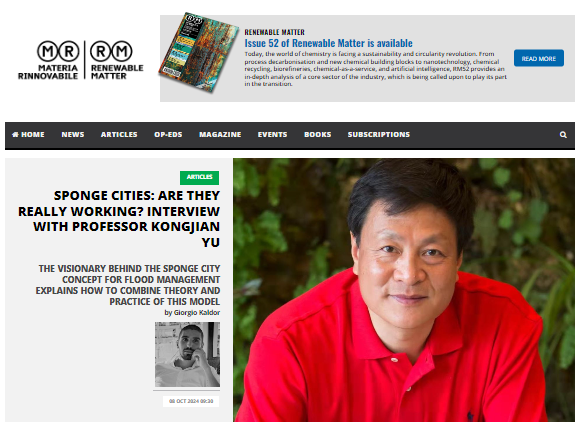Open the search magnifier icon
This screenshot has width=580, height=427.
[x=563, y=135]
